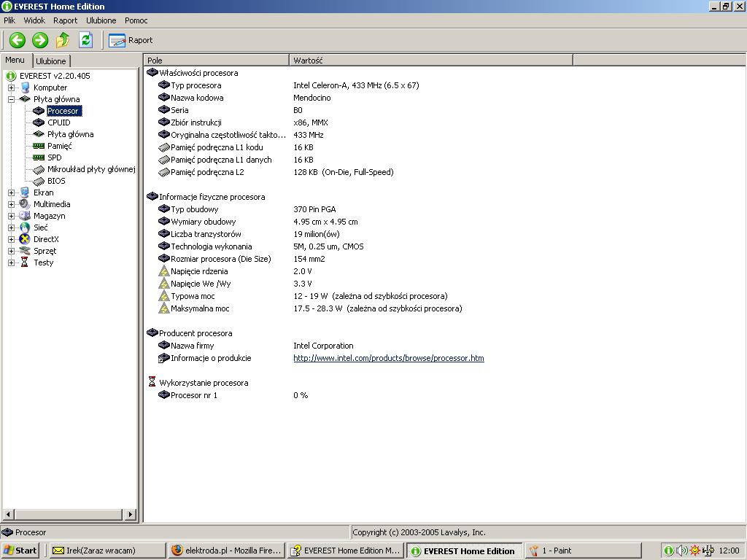Click the Informacje o produkcie link icon

(164, 358)
